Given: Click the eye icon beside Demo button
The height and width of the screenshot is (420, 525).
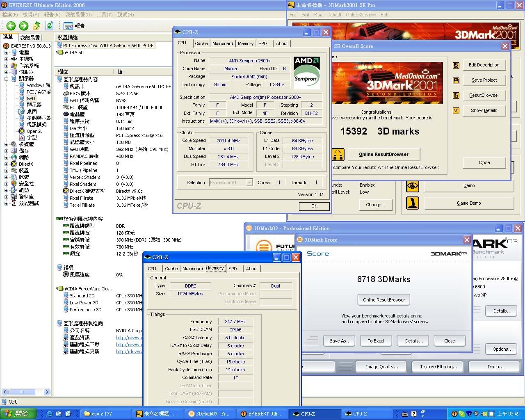Looking at the screenshot, I should 413,186.
